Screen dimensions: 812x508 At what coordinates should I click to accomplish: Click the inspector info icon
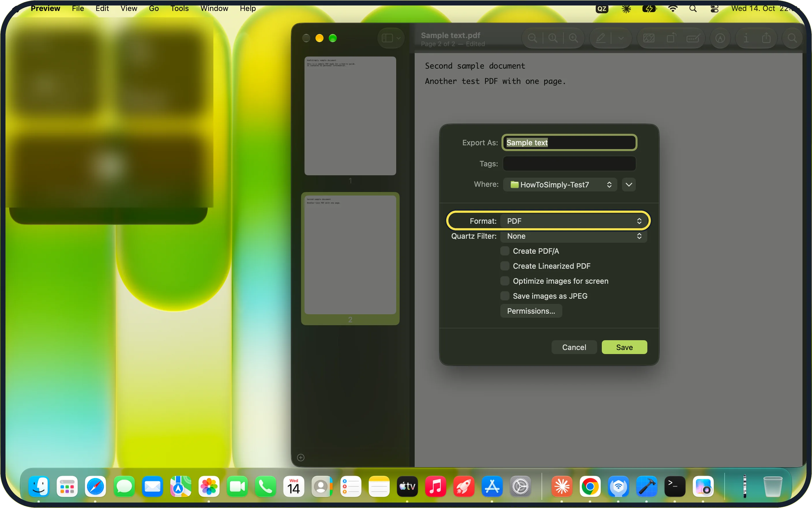point(746,38)
